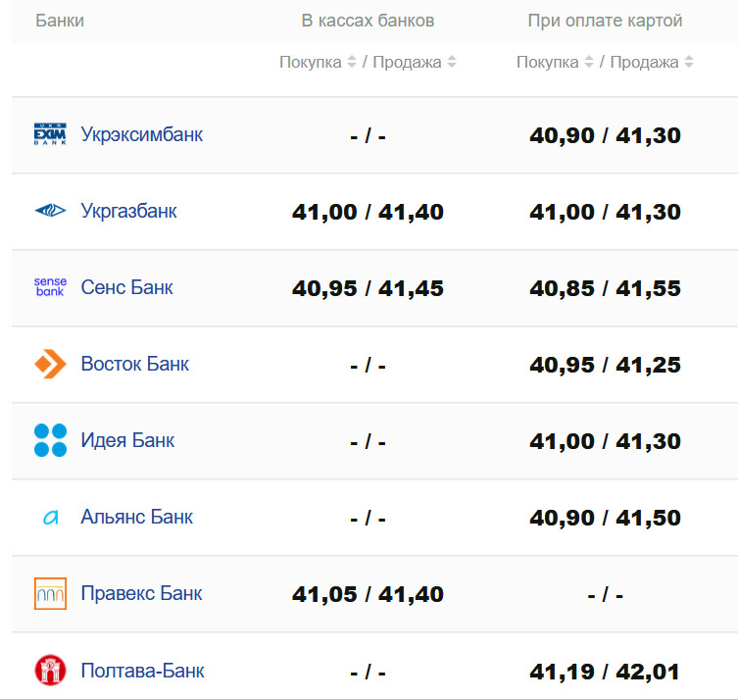Open the Полтава-Банк link
This screenshot has height=700, width=738.
[x=142, y=671]
